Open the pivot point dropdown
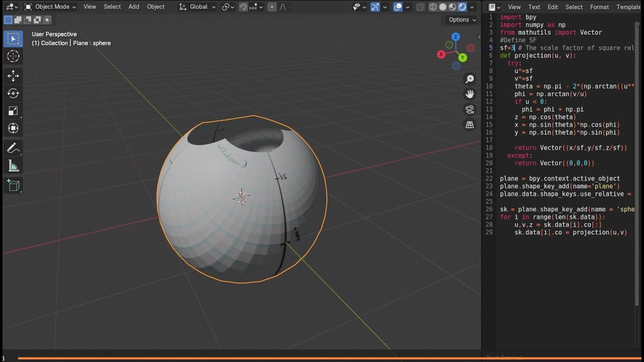This screenshot has height=362, width=644. (x=228, y=7)
